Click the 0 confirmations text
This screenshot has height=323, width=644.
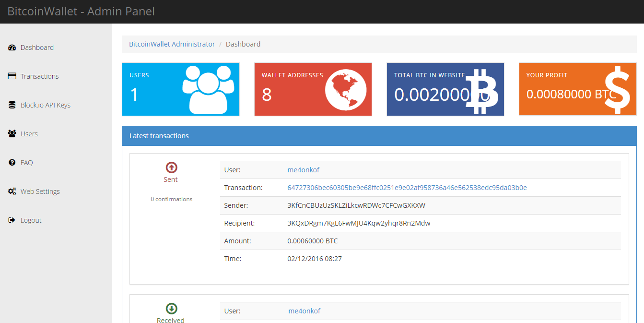171,199
